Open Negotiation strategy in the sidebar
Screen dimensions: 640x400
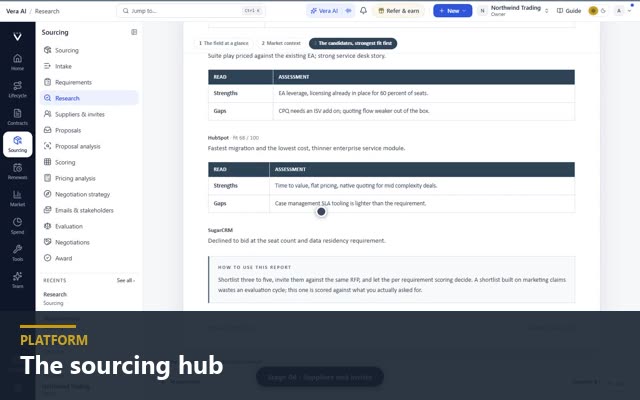click(x=89, y=194)
